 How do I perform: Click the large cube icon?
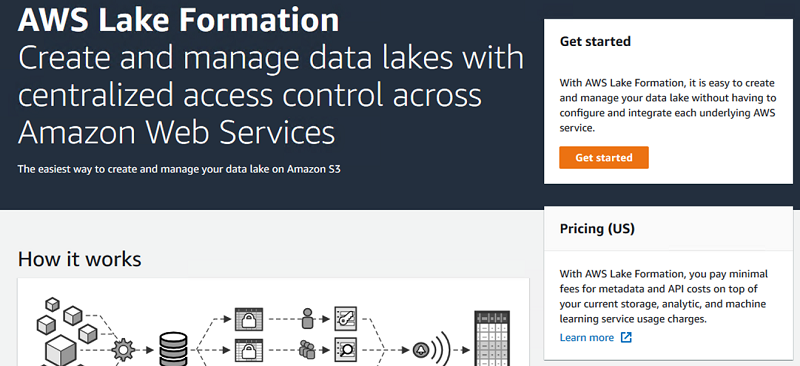pos(61,351)
